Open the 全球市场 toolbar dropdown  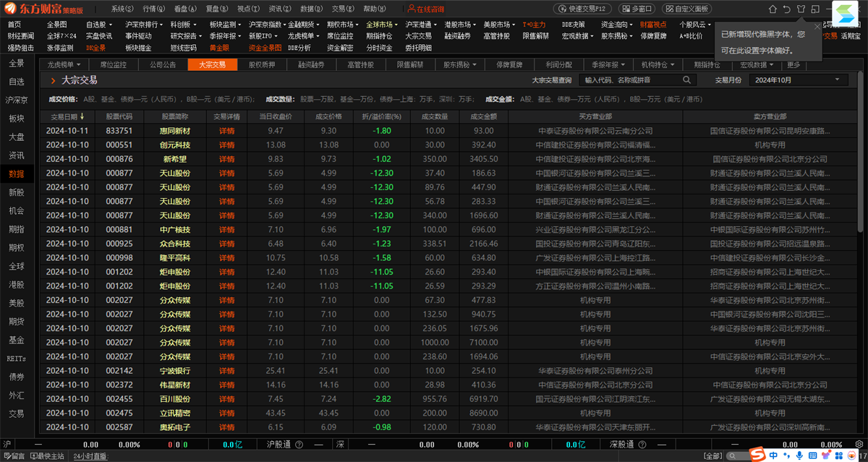tap(382, 25)
